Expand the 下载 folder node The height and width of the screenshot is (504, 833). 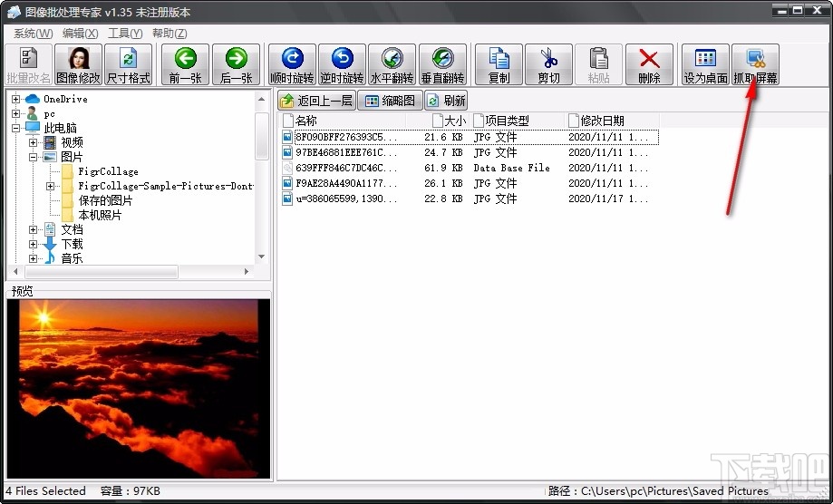pyautogui.click(x=33, y=245)
